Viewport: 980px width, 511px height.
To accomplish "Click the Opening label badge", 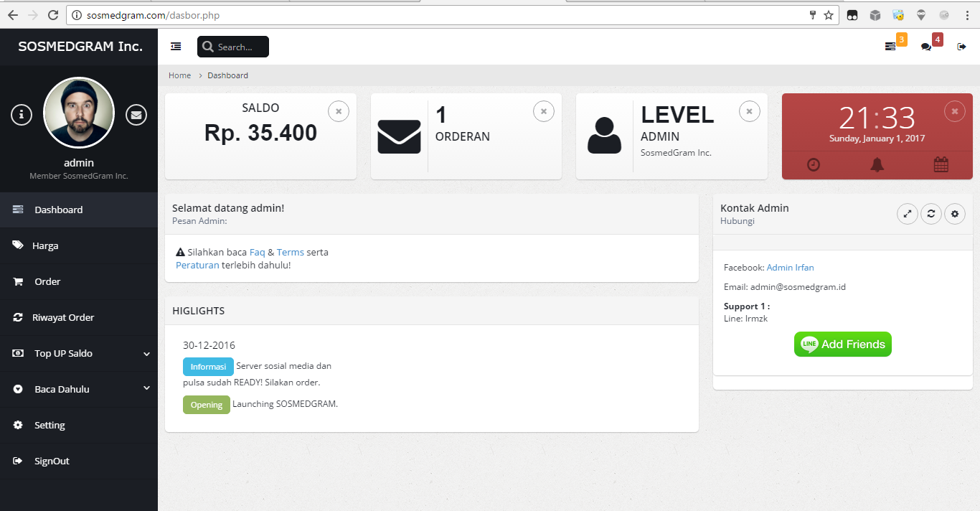I will pos(207,405).
